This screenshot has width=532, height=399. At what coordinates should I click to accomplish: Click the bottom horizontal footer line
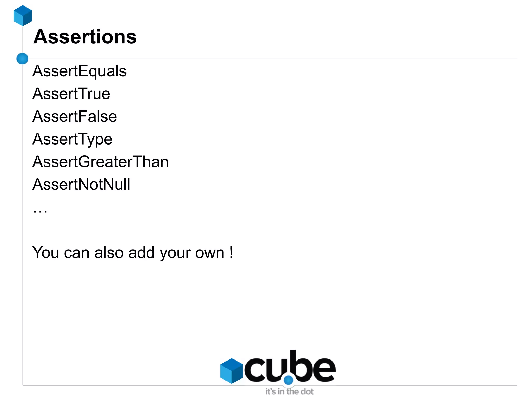pos(130,385)
